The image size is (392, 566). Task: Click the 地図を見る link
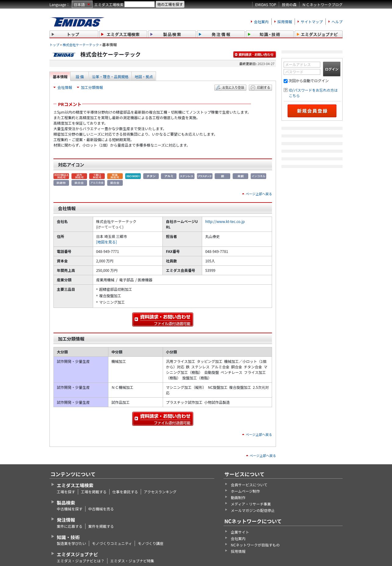(107, 242)
